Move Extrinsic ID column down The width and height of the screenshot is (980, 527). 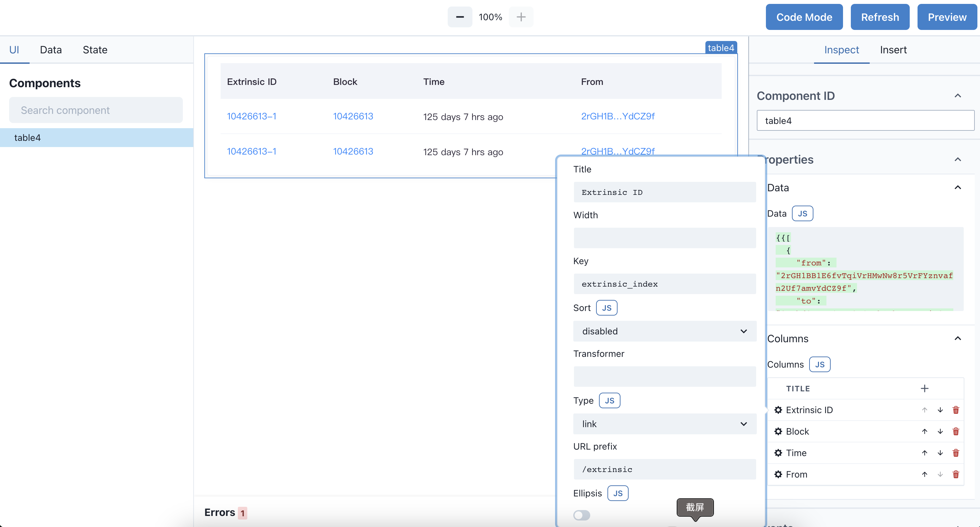(x=940, y=410)
